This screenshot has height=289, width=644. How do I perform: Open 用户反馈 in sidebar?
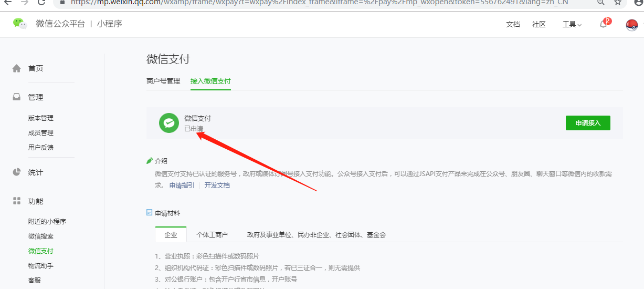41,148
